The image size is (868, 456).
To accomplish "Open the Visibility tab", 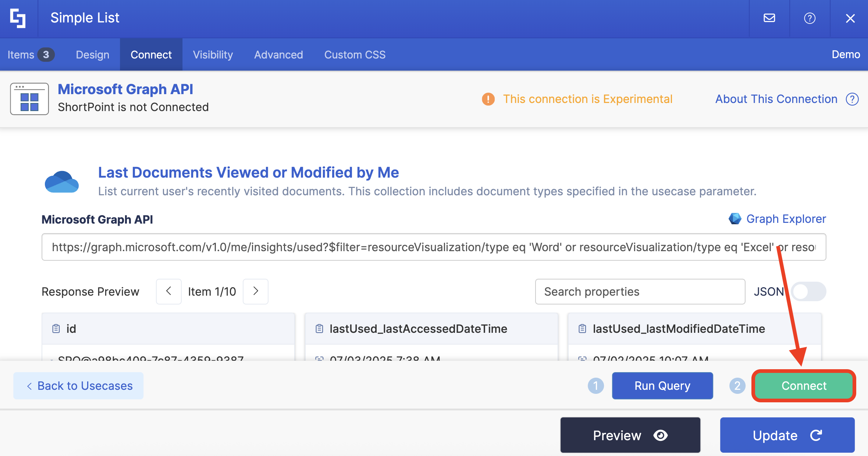I will click(x=213, y=55).
